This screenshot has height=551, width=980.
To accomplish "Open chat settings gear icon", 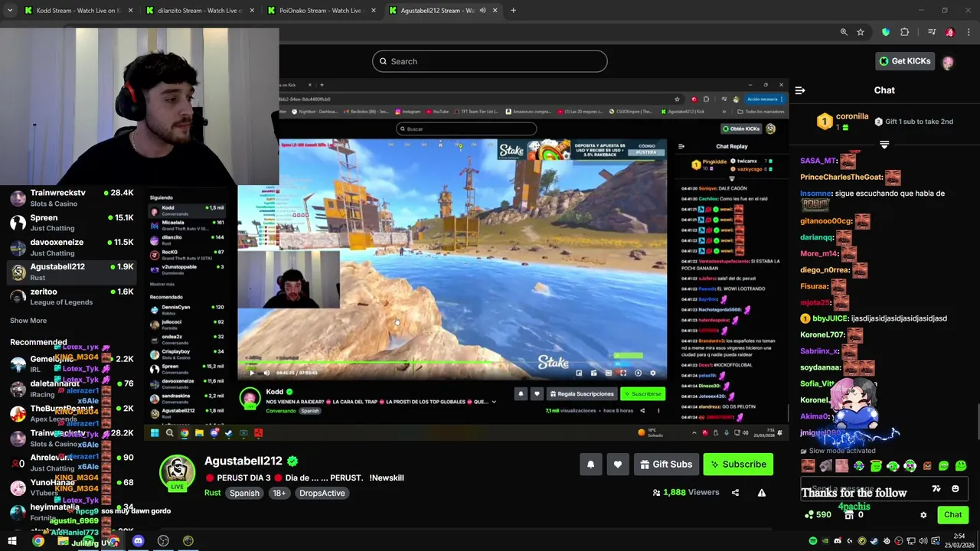I will (x=923, y=515).
